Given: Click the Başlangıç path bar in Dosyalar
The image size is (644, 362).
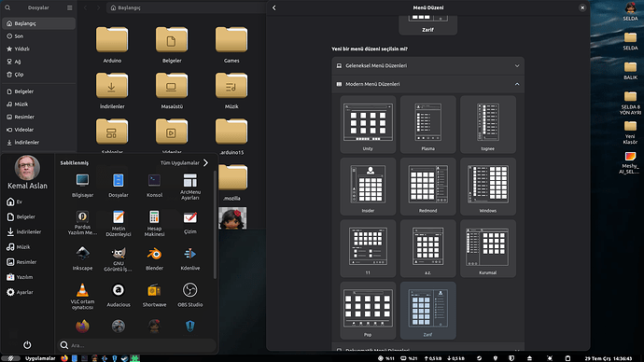Looking at the screenshot, I should 187,7.
